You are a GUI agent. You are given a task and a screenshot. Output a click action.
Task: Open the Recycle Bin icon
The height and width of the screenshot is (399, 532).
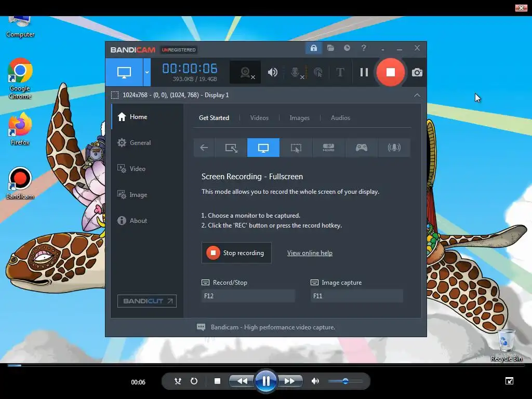[506, 345]
